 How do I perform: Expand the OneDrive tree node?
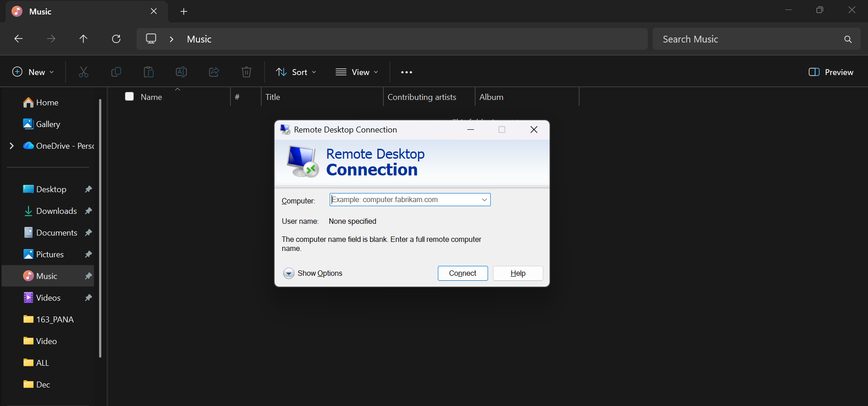point(12,146)
